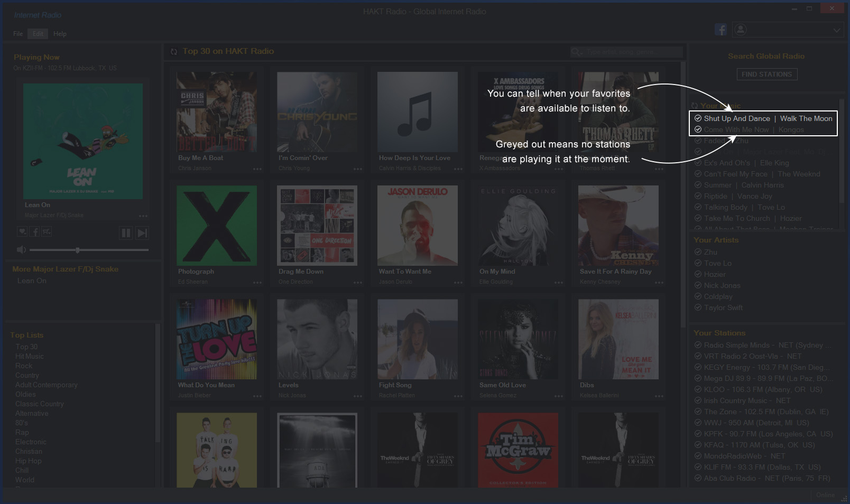Refresh the Top 30 on HAKT Radio list
This screenshot has height=504, width=850.
(x=174, y=52)
